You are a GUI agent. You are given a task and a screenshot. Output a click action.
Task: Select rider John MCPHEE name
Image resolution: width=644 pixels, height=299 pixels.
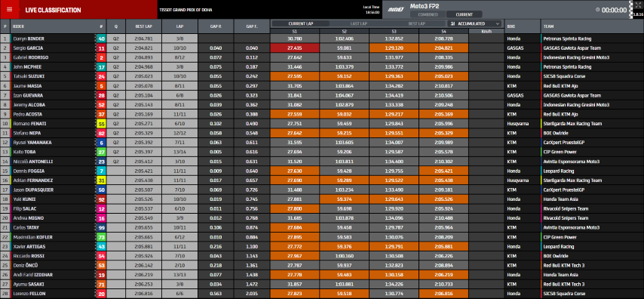tap(28, 67)
